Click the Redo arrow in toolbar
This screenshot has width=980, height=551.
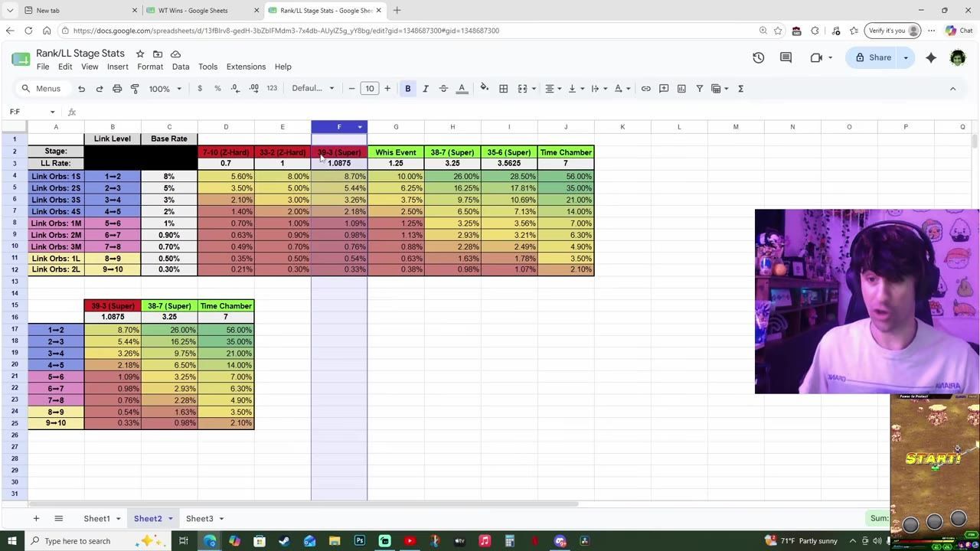click(100, 89)
